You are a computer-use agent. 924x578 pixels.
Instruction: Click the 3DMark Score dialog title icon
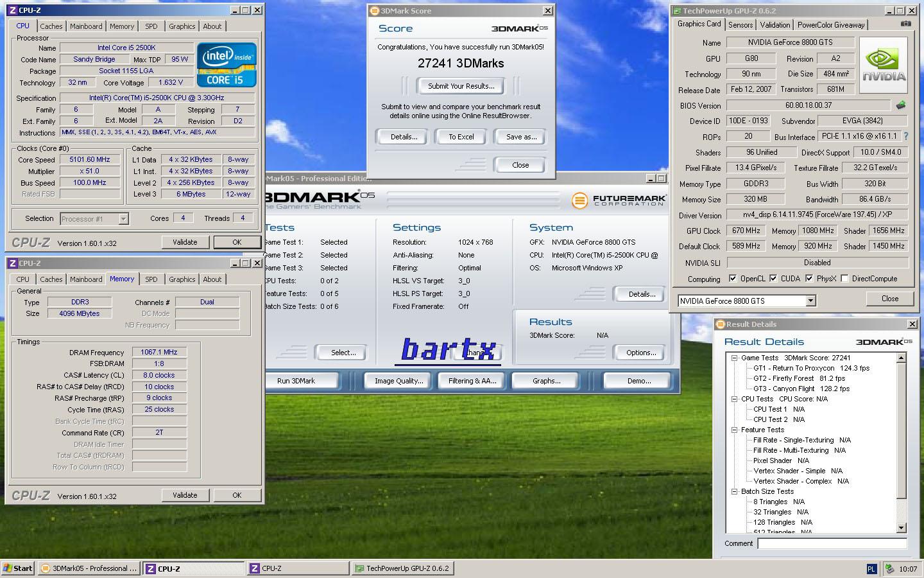pos(375,11)
